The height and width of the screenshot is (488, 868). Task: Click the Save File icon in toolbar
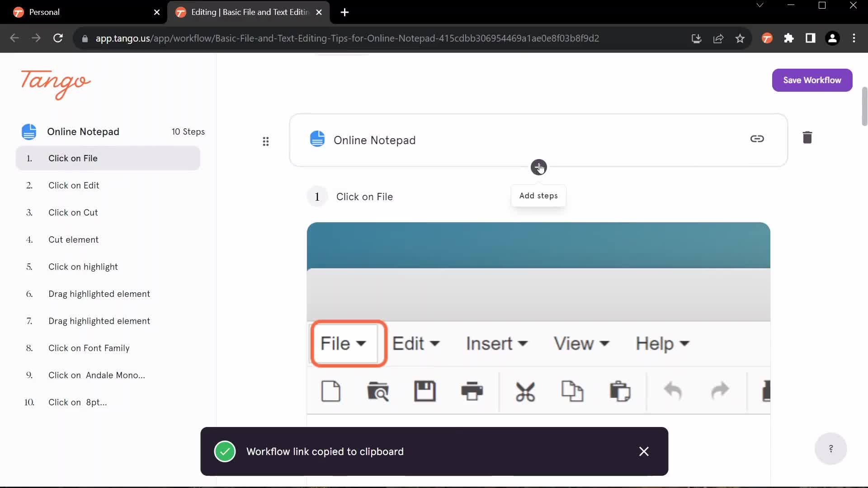click(x=425, y=391)
